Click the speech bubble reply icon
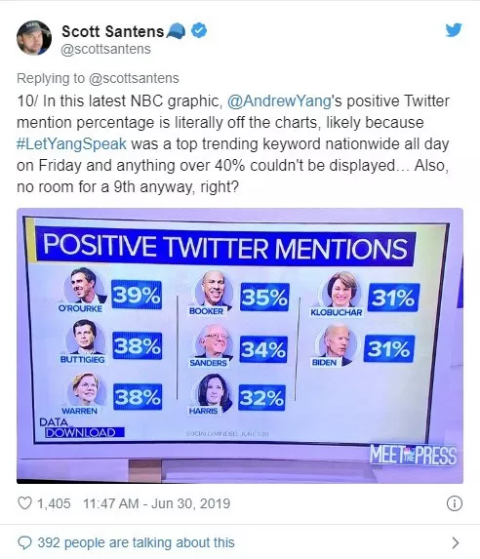480x559 pixels. pyautogui.click(x=25, y=543)
